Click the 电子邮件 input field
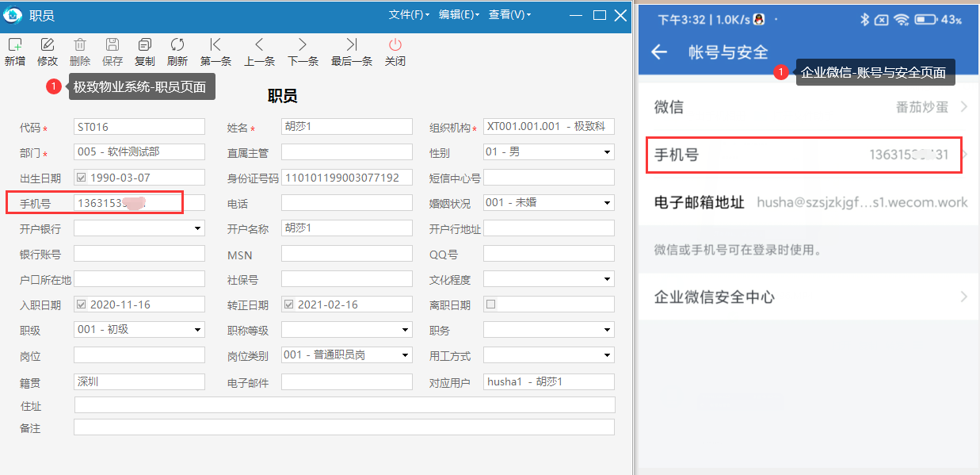The image size is (980, 475). (x=347, y=381)
